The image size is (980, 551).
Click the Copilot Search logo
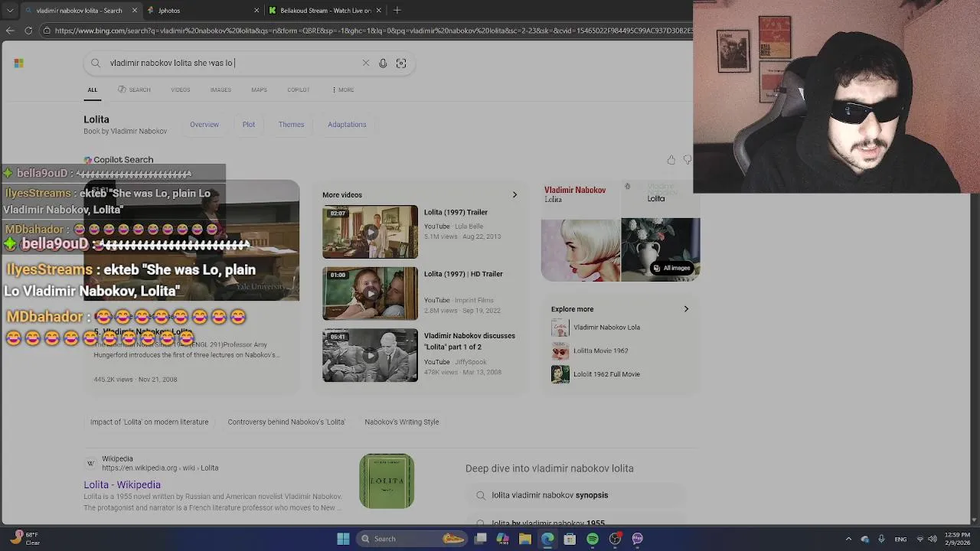119,160
